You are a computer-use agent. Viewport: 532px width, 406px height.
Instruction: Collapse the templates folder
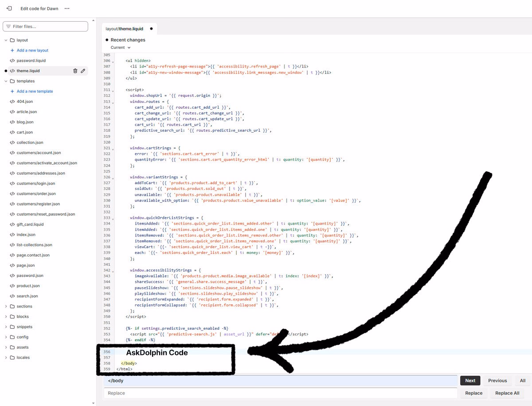pos(6,81)
